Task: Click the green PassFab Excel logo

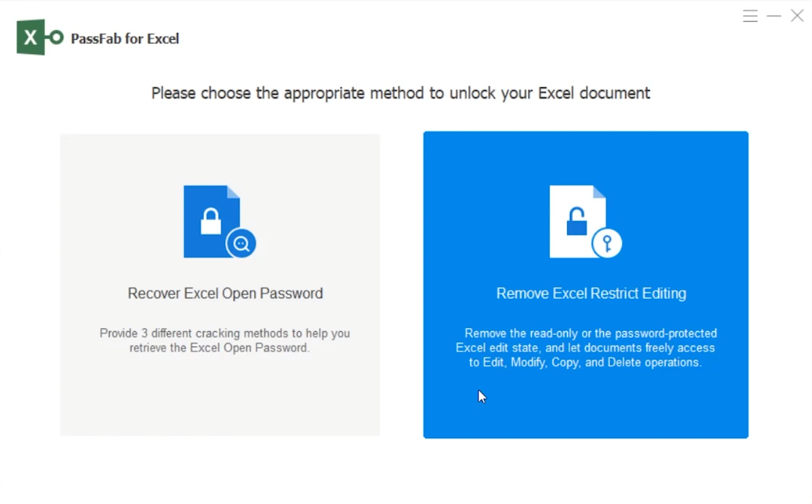Action: point(39,38)
